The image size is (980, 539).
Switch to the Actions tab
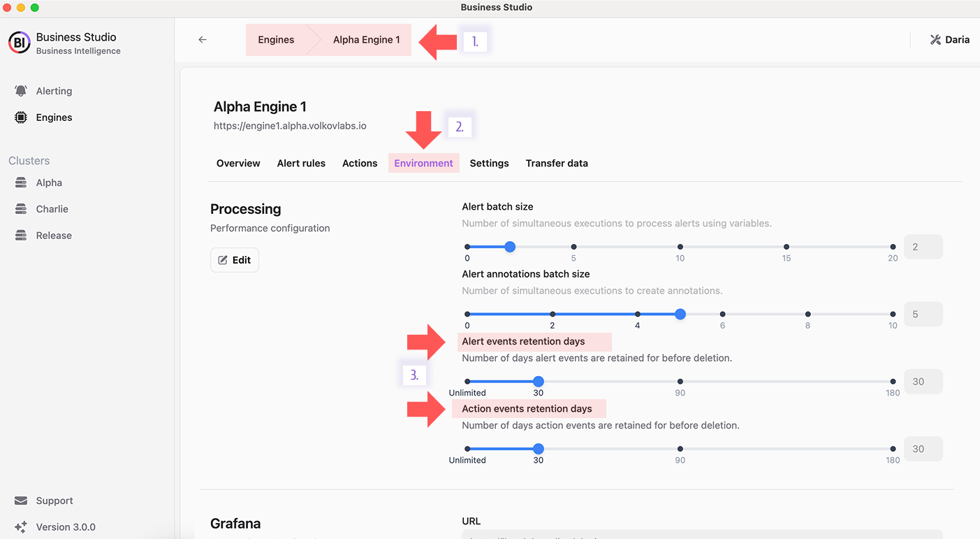(x=360, y=163)
